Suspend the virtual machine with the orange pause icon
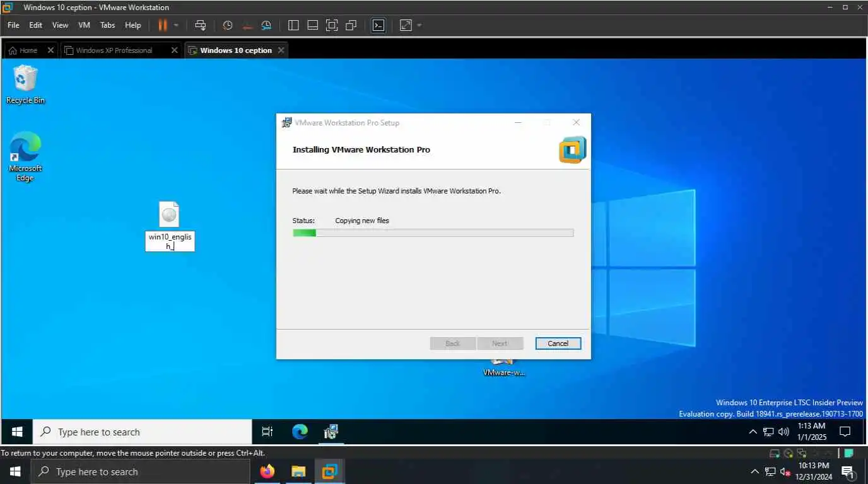 [163, 25]
